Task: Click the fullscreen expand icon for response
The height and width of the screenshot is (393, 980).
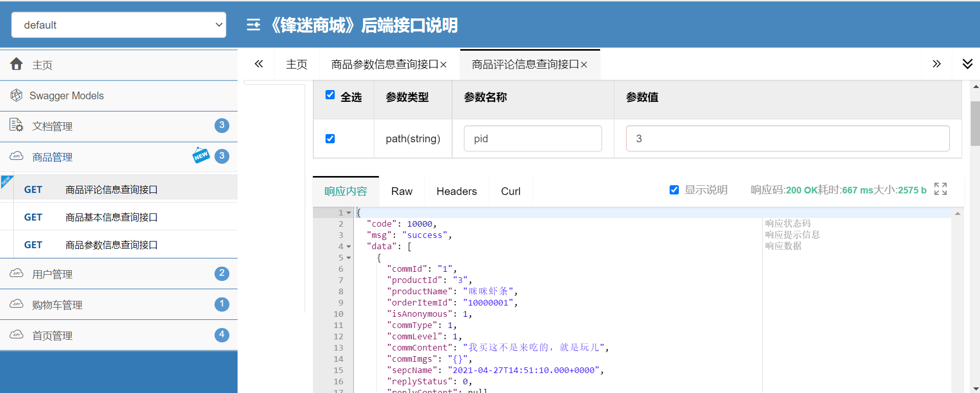Action: click(x=941, y=189)
